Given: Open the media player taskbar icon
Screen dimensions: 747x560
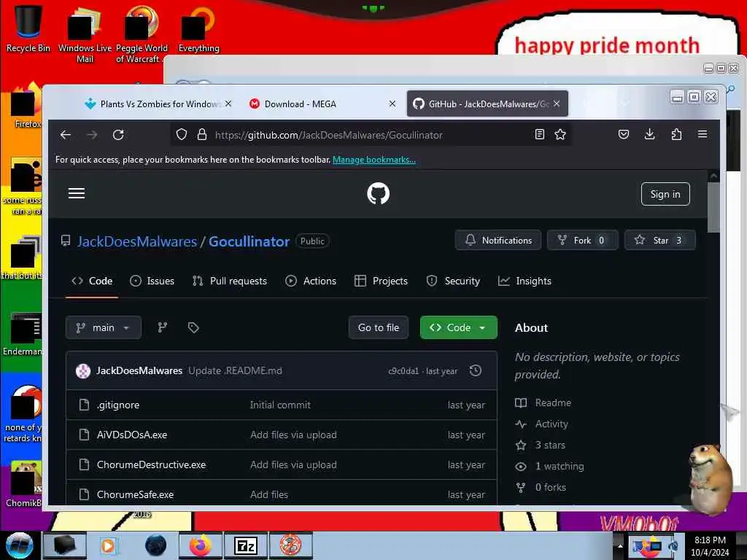Looking at the screenshot, I should 109,545.
